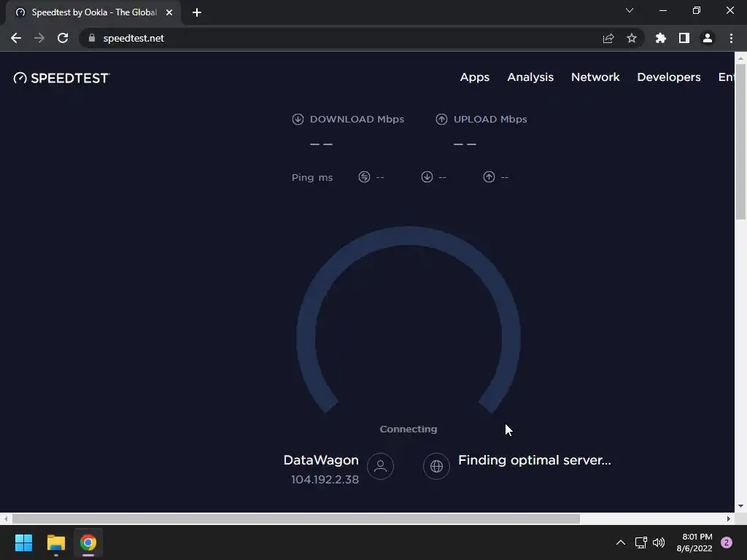Image resolution: width=747 pixels, height=560 pixels.
Task: Select the Speedtest by Ookla tab
Action: click(x=93, y=12)
